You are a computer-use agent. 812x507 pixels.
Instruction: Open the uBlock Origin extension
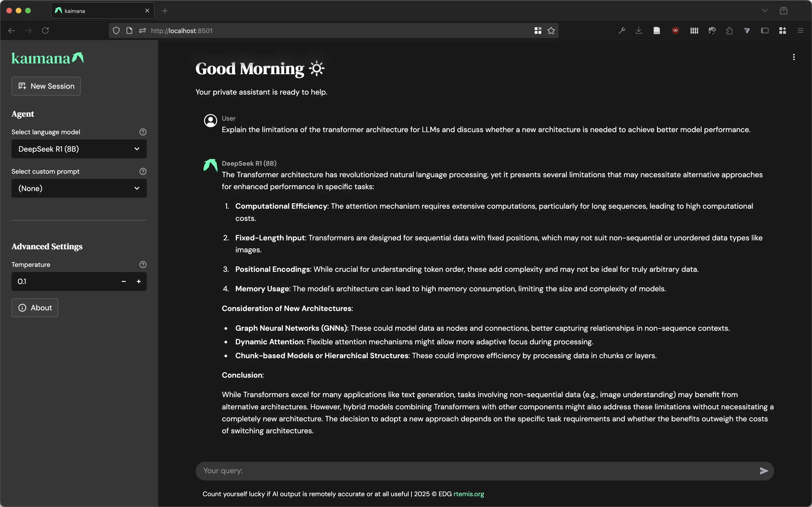tap(675, 31)
